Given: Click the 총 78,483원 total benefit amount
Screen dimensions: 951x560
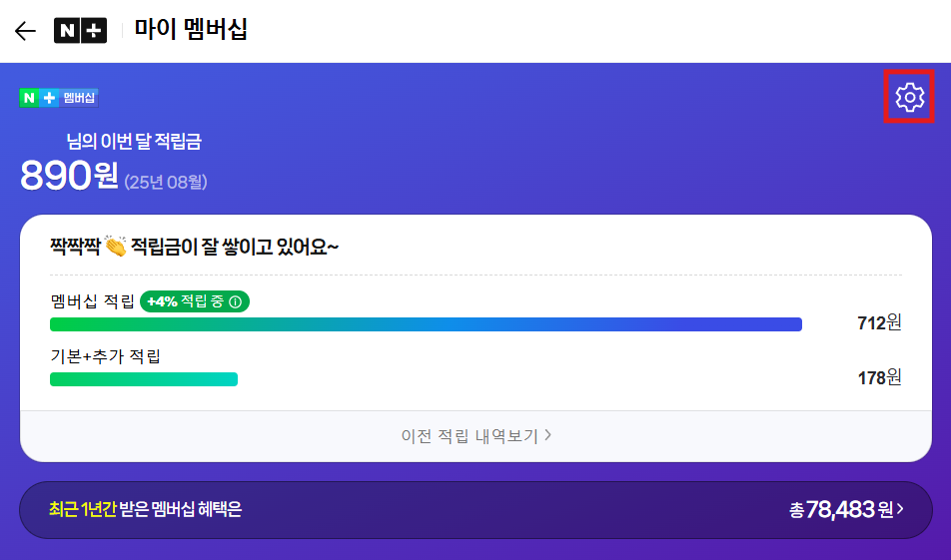Looking at the screenshot, I should (841, 510).
